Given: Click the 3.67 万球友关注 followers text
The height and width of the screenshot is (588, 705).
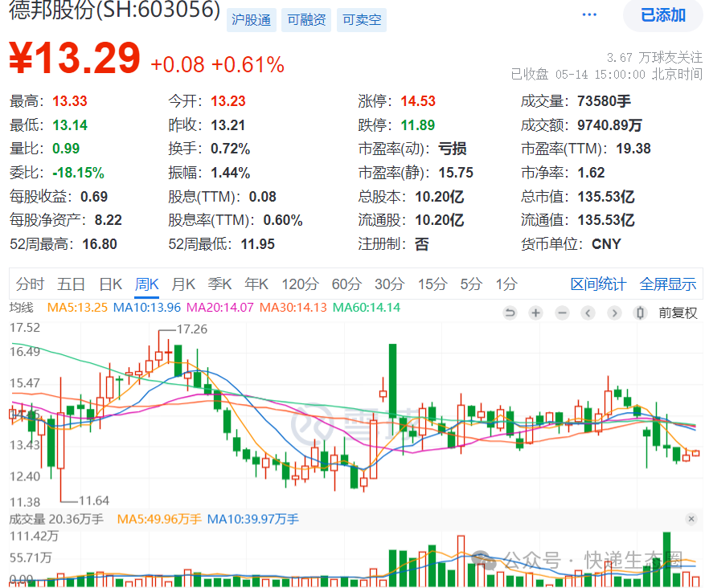Looking at the screenshot, I should tap(654, 58).
